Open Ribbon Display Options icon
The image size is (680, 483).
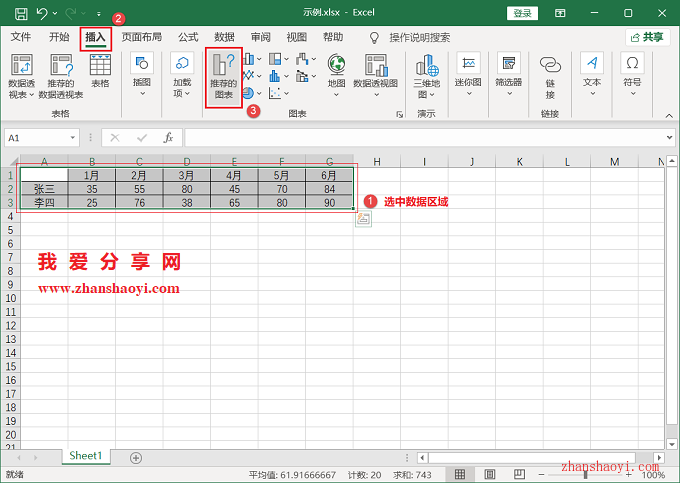pyautogui.click(x=560, y=13)
